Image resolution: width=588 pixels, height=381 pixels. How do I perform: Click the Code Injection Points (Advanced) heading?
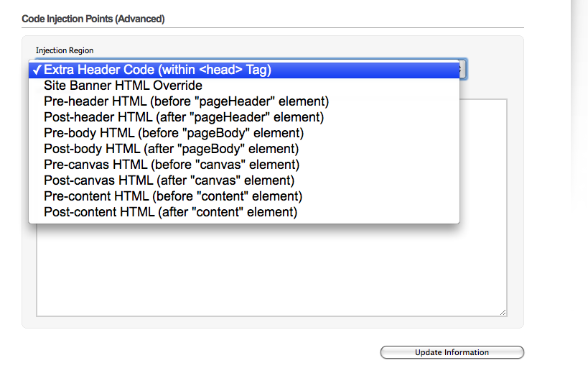coord(93,19)
